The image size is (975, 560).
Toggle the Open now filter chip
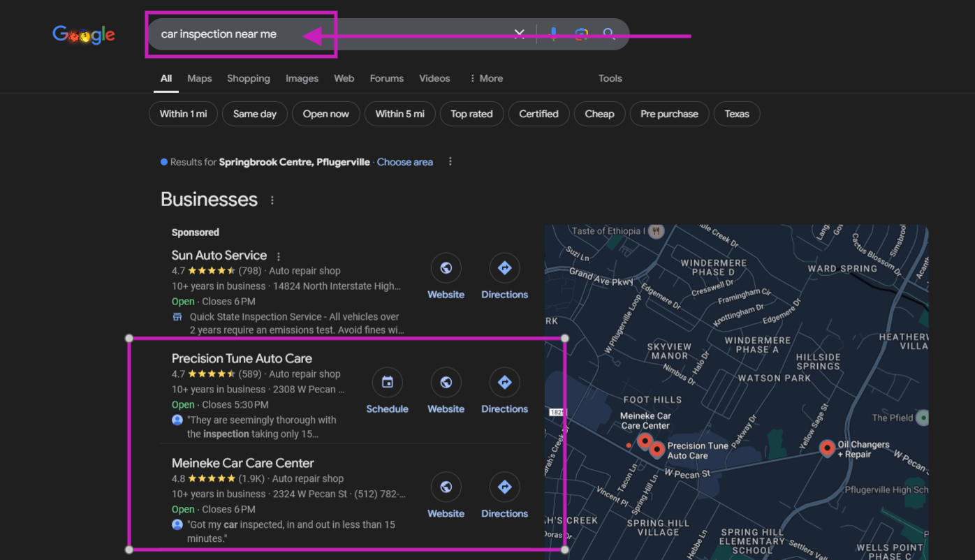point(325,114)
